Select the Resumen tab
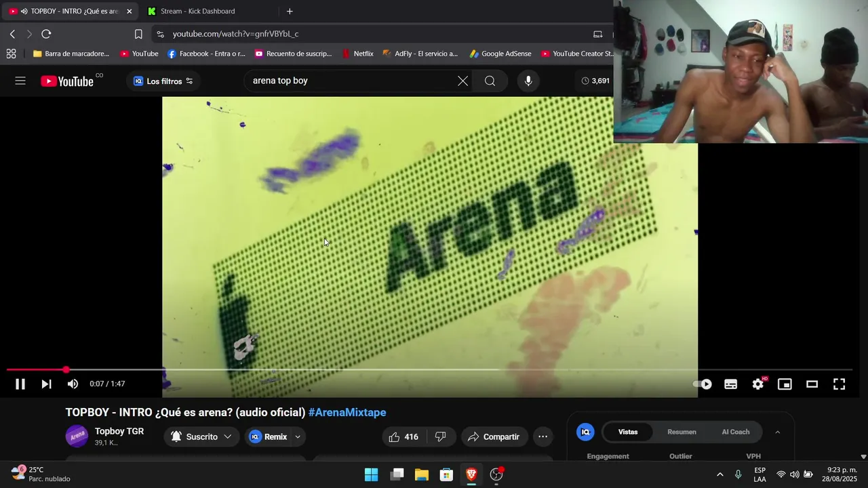868x488 pixels. point(682,432)
